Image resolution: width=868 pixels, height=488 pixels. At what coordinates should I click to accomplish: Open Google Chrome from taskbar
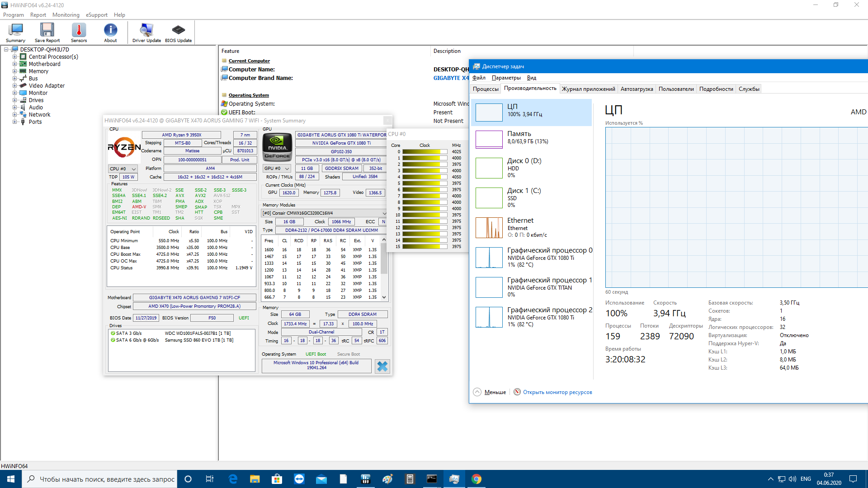476,479
